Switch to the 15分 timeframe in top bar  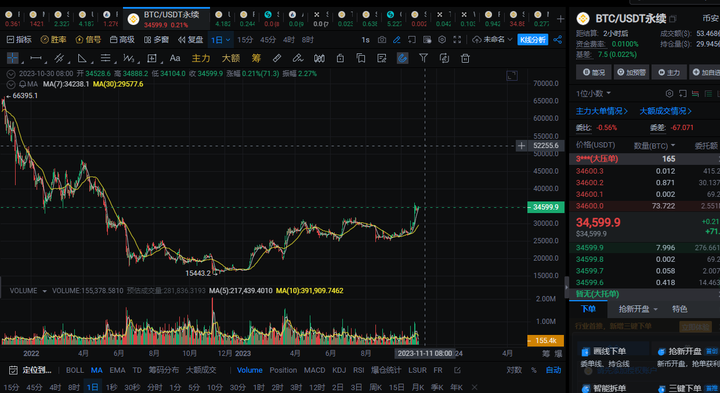(245, 40)
